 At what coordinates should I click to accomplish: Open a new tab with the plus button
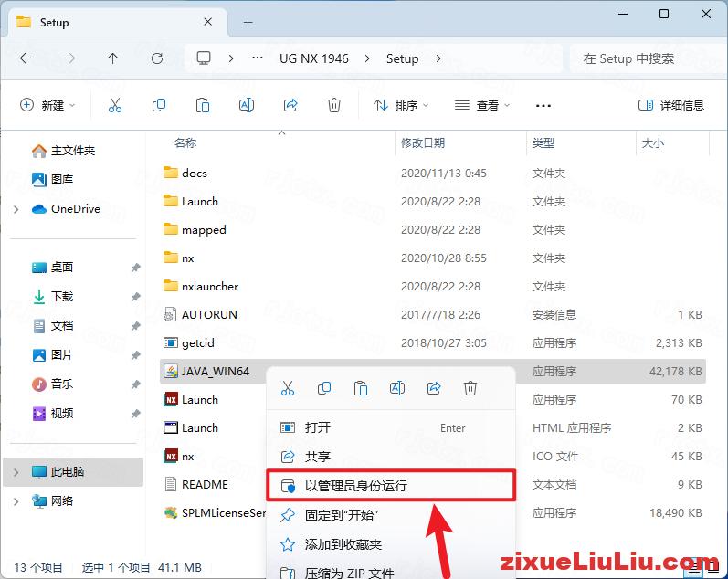click(248, 22)
